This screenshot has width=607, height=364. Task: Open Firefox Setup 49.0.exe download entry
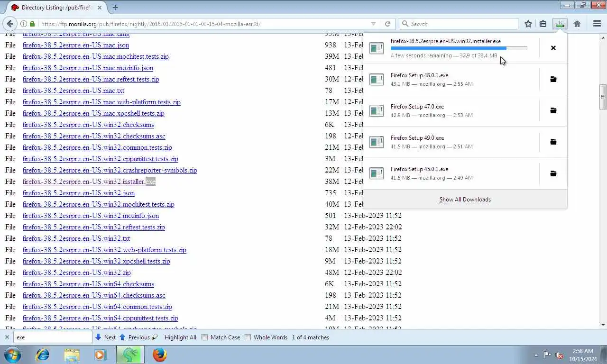(451, 142)
